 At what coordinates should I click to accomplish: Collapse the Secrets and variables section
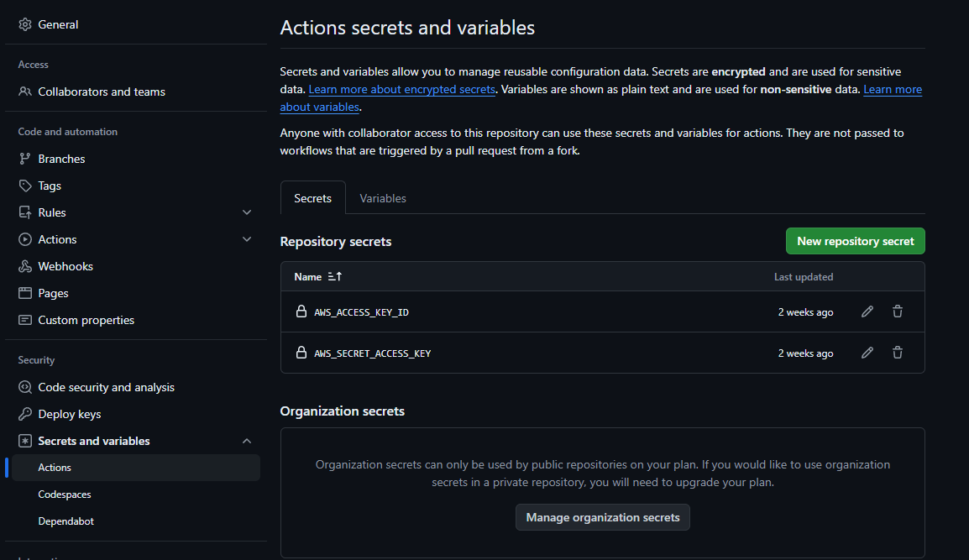(x=247, y=441)
